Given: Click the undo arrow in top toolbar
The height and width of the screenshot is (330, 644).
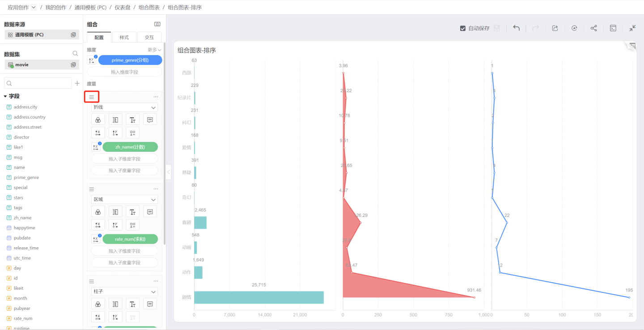Looking at the screenshot, I should [x=516, y=28].
